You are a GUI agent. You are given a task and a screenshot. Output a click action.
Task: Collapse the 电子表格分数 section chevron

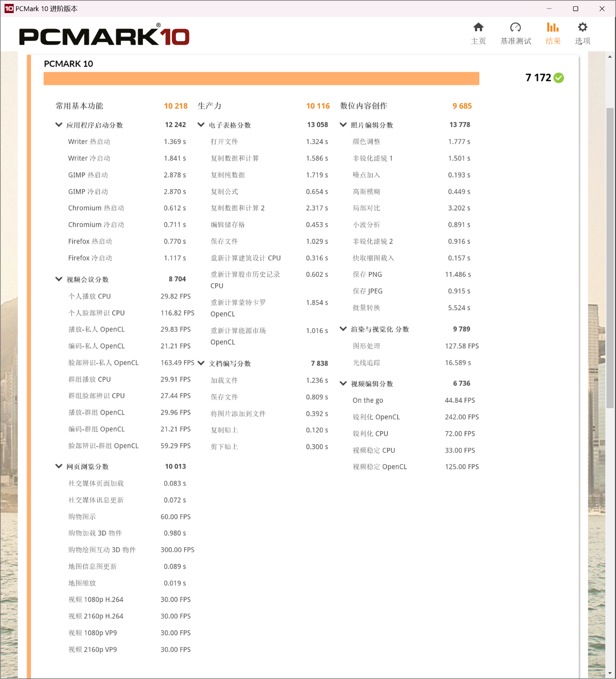[x=201, y=125]
